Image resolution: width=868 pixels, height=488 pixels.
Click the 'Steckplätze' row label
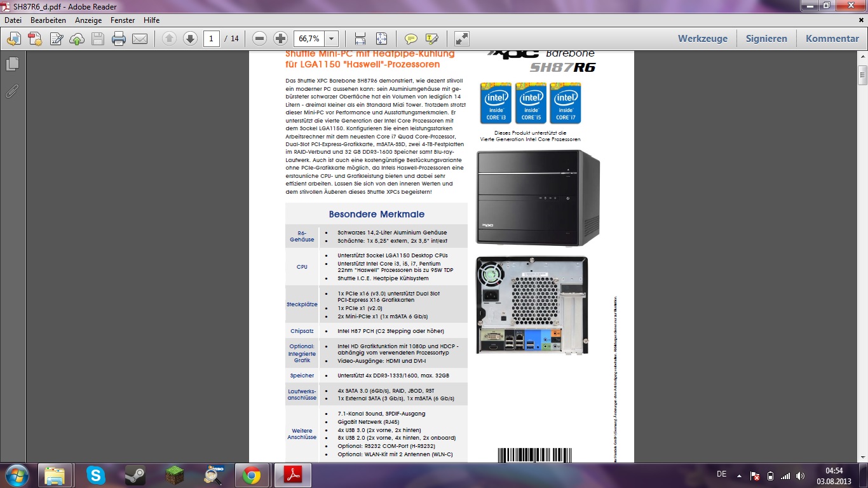(x=302, y=304)
